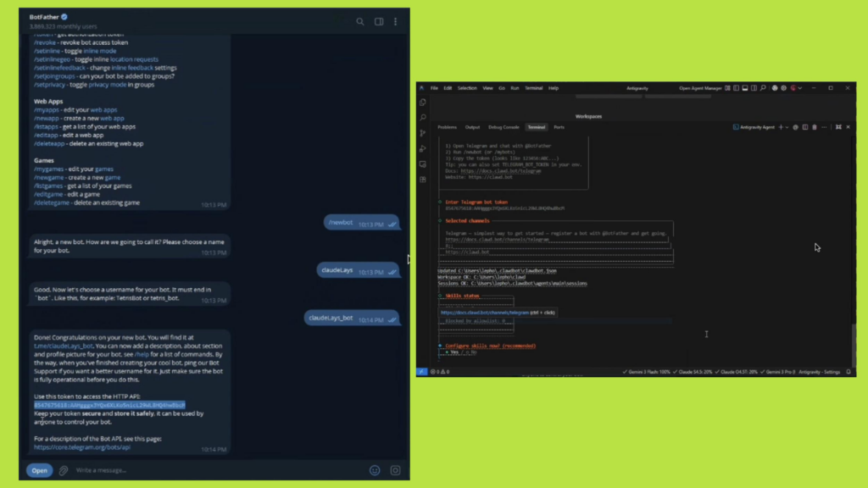868x488 pixels.
Task: Kill terminal using the trash icon
Action: (x=815, y=127)
